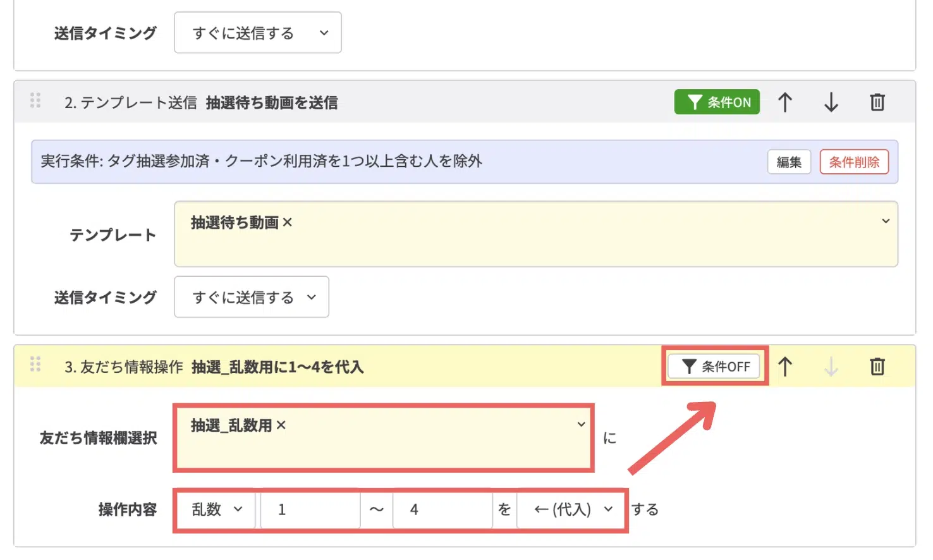Viewport: 933px width, 560px height.
Task: Click 編集 to edit execution condition
Action: [x=789, y=162]
